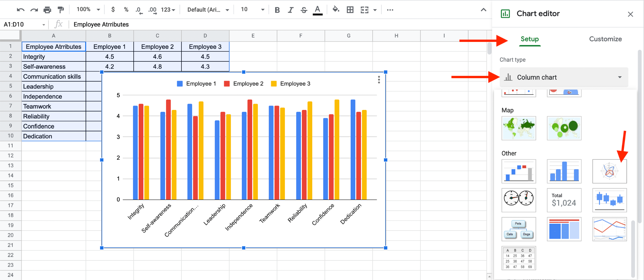Open the fill color picker
The height and width of the screenshot is (280, 644).
(x=336, y=9)
